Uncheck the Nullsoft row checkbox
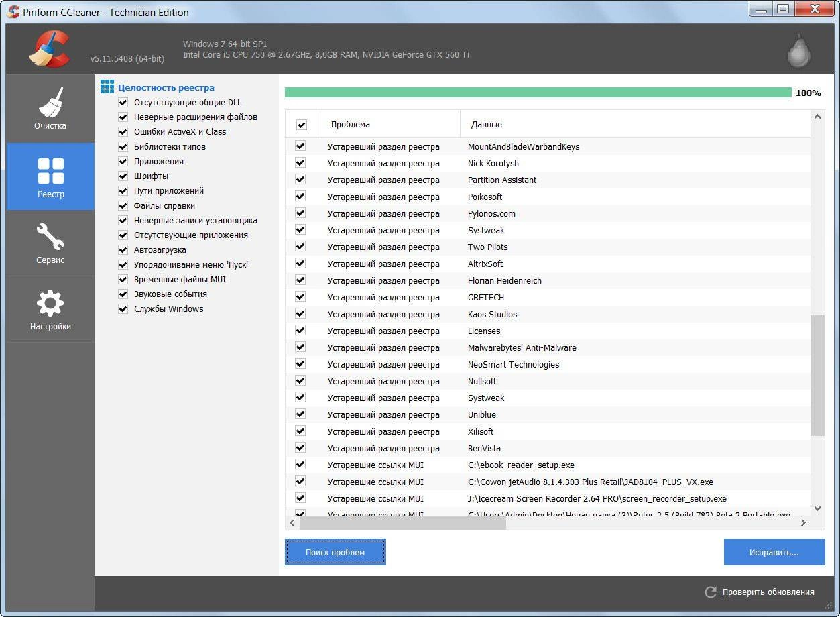This screenshot has height=617, width=840. (300, 381)
